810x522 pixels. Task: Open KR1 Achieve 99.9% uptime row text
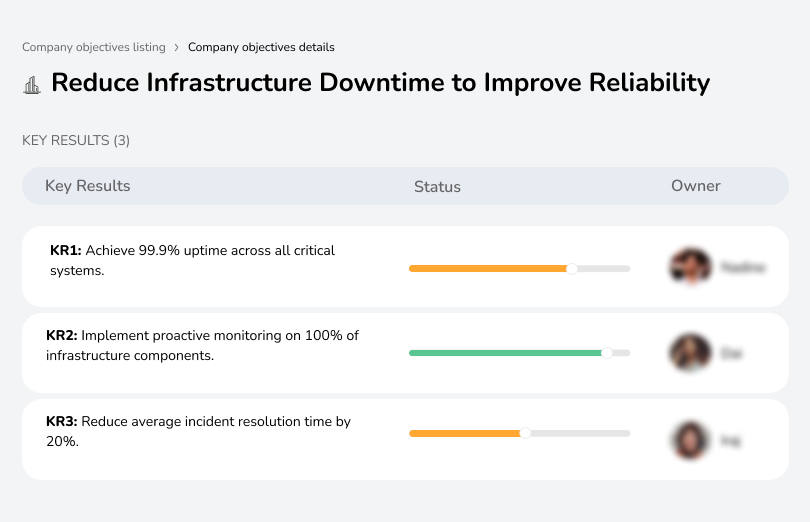[192, 260]
